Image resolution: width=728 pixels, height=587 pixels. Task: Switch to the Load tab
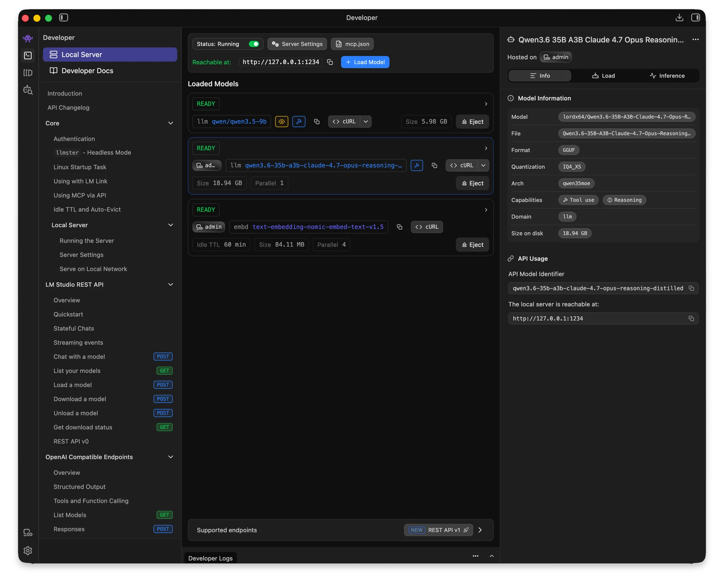click(x=603, y=76)
